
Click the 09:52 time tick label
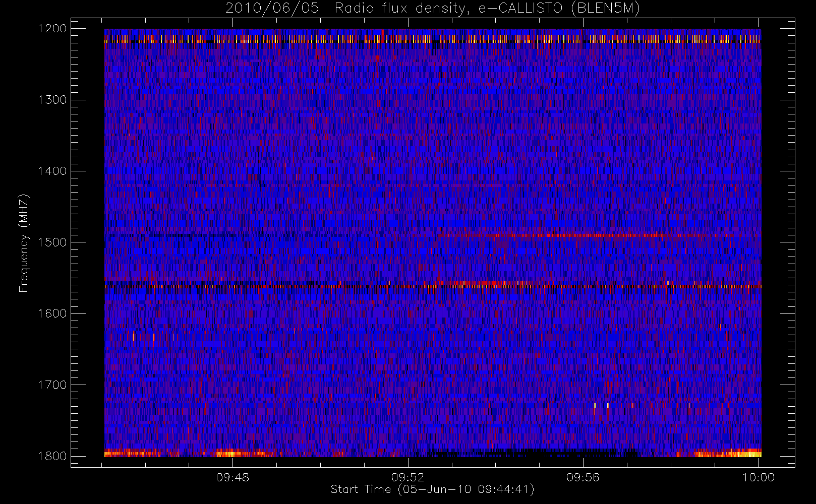pyautogui.click(x=407, y=477)
